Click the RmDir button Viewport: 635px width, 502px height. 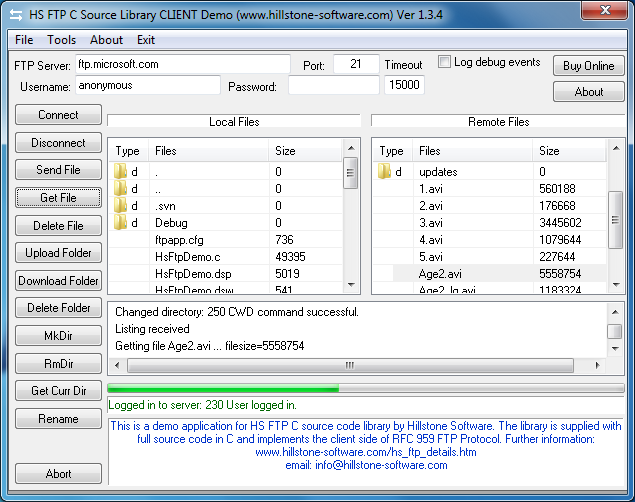click(x=58, y=364)
